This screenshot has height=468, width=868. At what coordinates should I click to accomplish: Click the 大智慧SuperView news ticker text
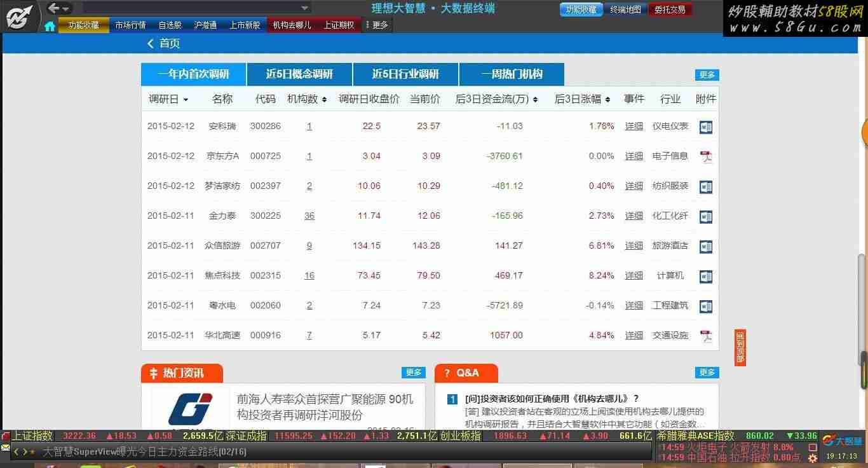[x=144, y=452]
